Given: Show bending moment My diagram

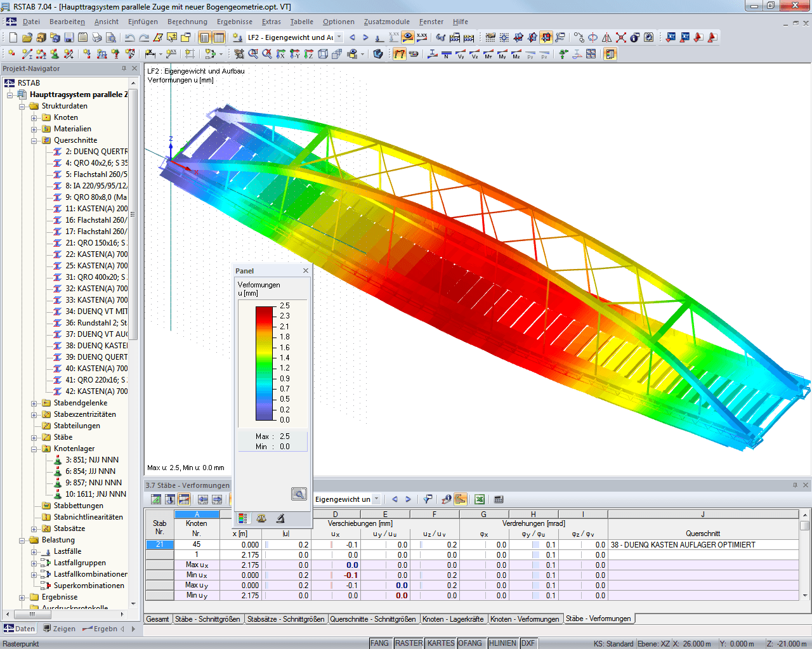Looking at the screenshot, I should 502,54.
